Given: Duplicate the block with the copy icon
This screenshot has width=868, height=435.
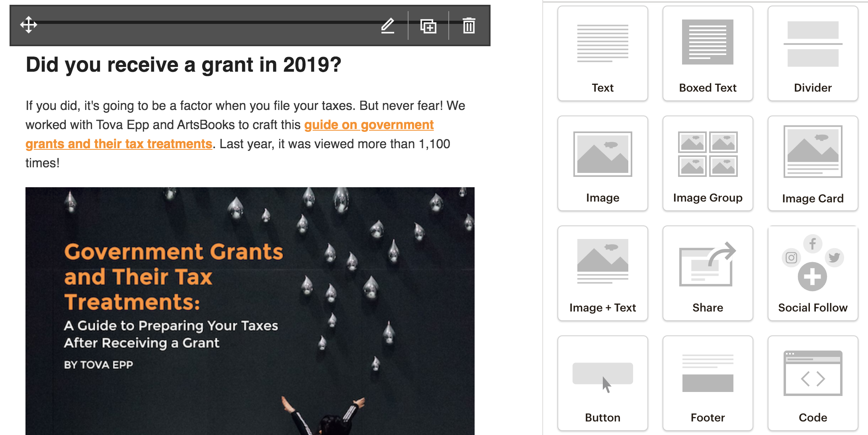Looking at the screenshot, I should (428, 26).
